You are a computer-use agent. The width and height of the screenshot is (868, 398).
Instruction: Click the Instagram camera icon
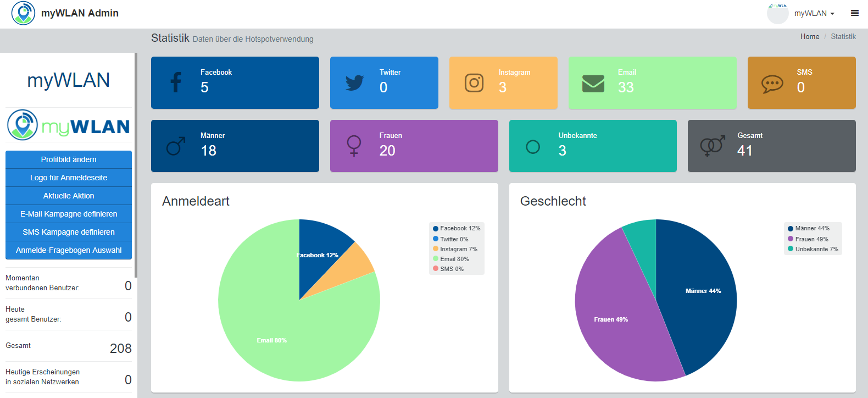pyautogui.click(x=474, y=83)
